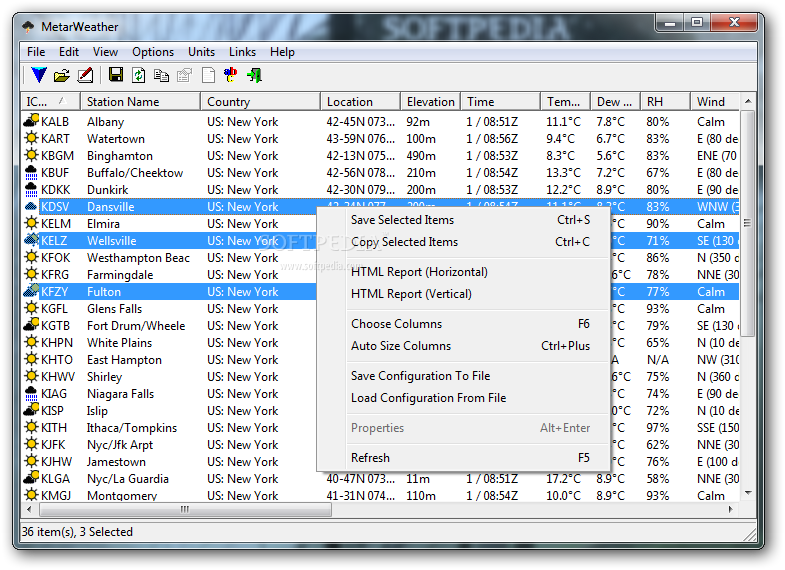Choose Save Selected Items in context menu
Viewport: 785px width, 570px height.
(464, 220)
